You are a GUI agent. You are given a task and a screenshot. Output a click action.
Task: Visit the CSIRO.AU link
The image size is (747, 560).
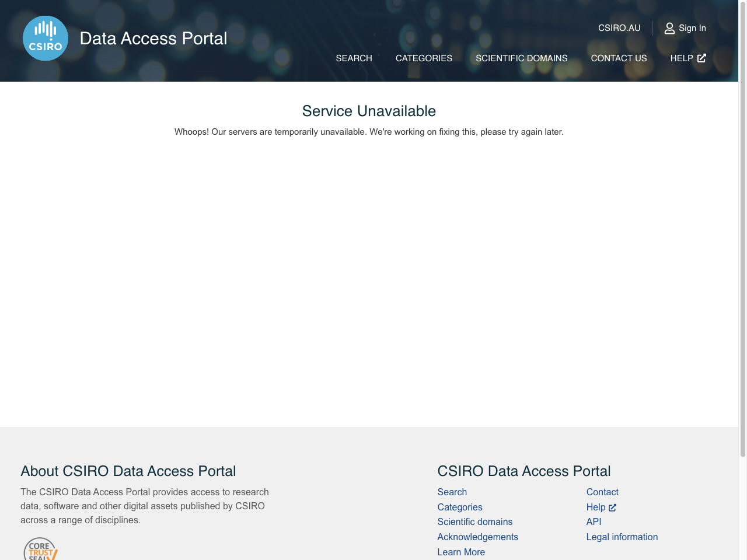click(x=619, y=28)
